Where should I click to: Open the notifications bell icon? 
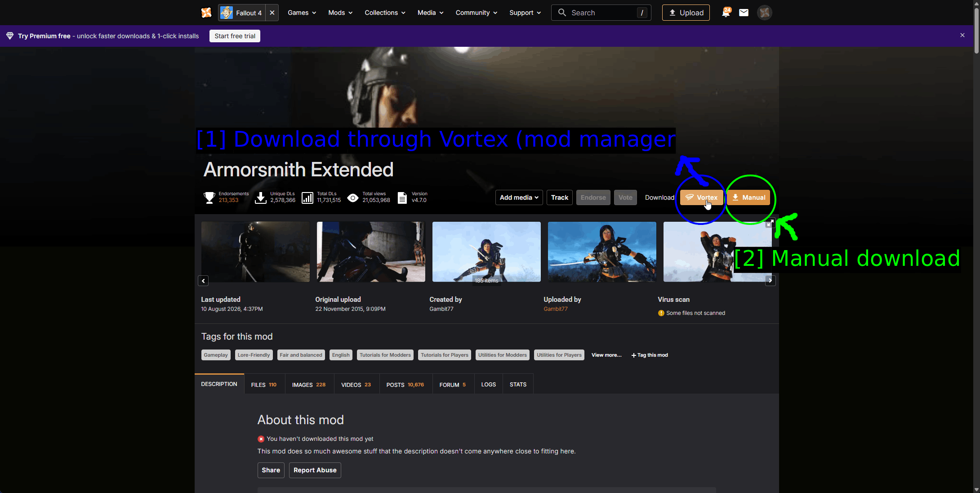(x=726, y=13)
